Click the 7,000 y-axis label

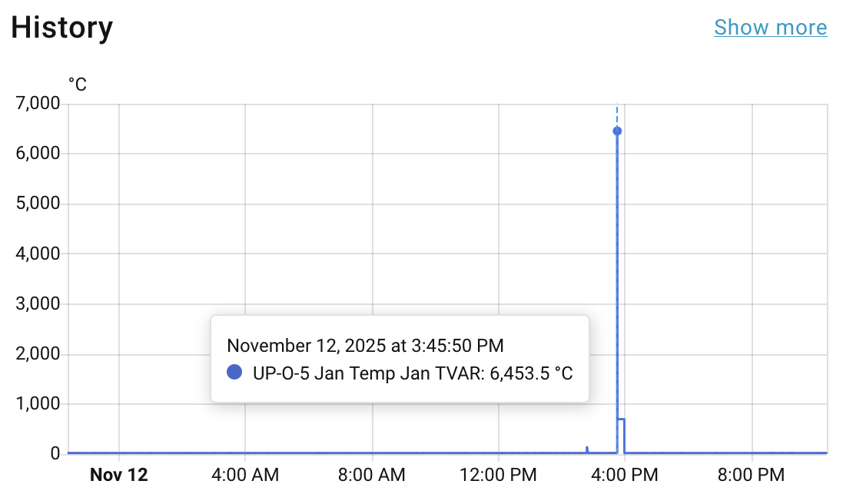(38, 104)
